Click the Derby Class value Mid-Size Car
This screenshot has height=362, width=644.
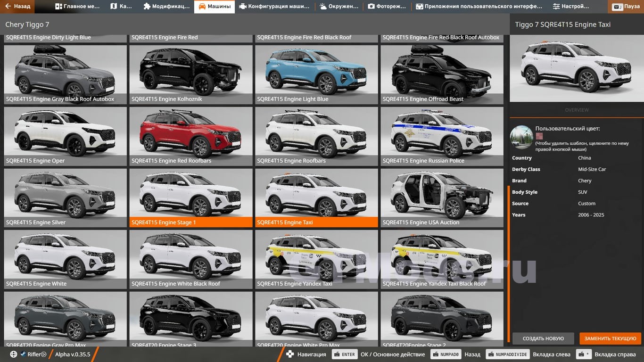tap(592, 169)
